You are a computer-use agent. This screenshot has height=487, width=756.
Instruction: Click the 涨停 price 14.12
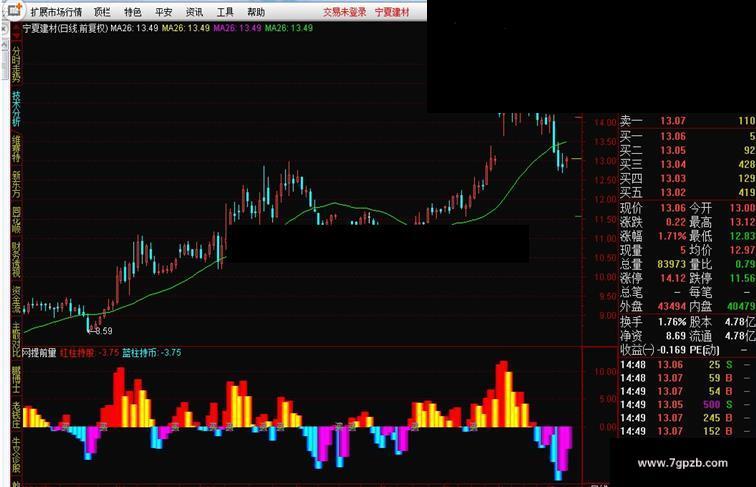[x=673, y=278]
